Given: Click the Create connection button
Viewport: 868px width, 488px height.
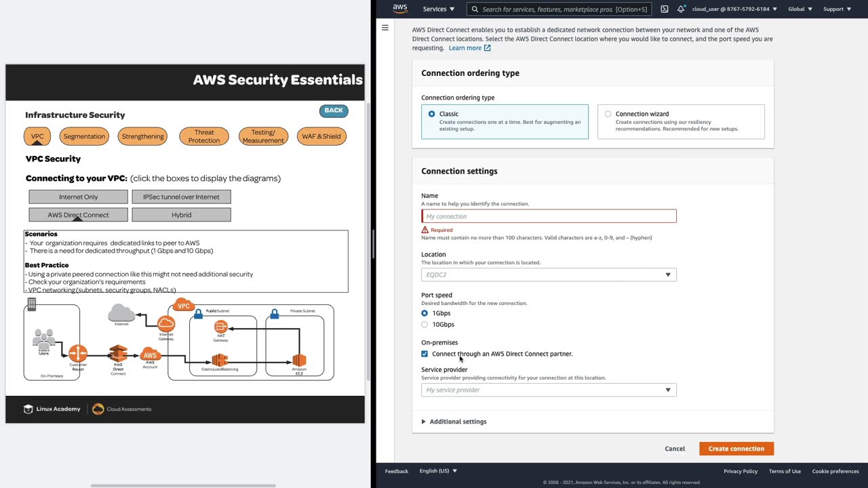Looking at the screenshot, I should point(736,449).
